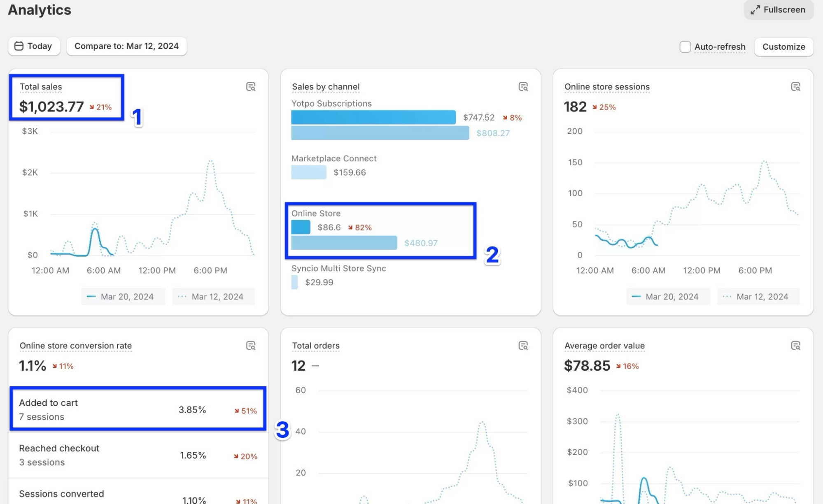823x504 pixels.
Task: Open report icon on Total sales card
Action: click(x=250, y=87)
